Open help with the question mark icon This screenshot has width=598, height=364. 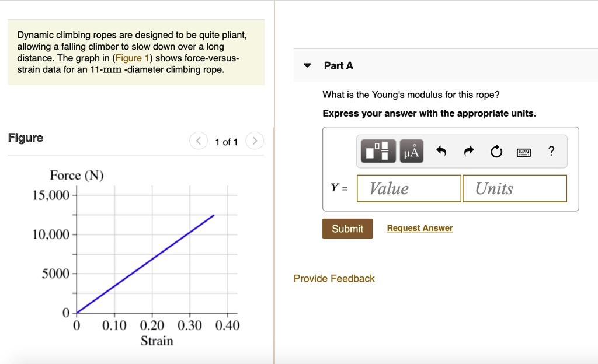(551, 152)
